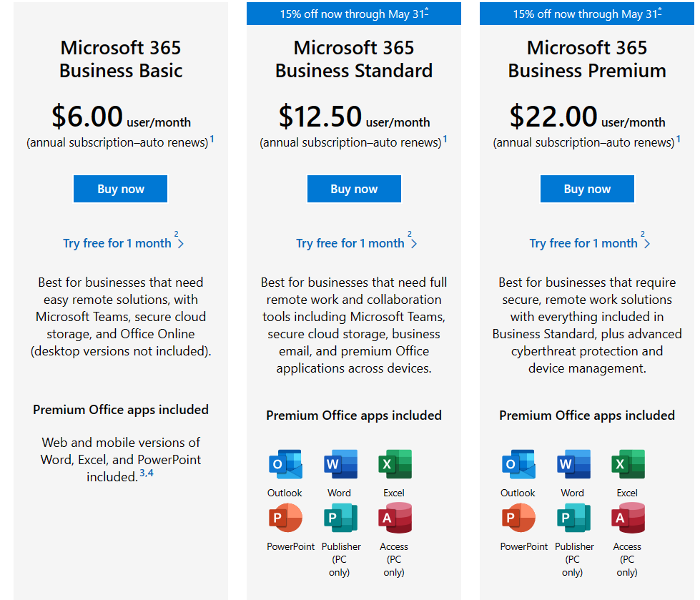Screen dimensions: 700x600
Task: Click the Outlook icon under Business Standard
Action: [285, 465]
